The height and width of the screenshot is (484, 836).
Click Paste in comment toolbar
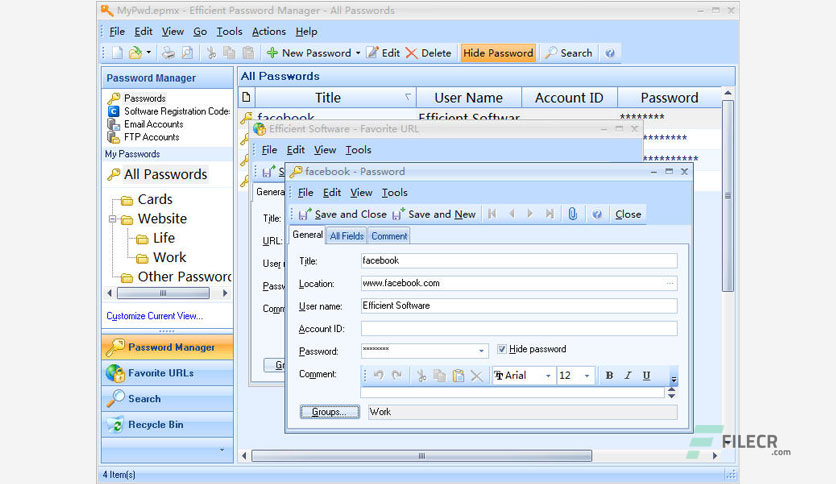click(458, 376)
